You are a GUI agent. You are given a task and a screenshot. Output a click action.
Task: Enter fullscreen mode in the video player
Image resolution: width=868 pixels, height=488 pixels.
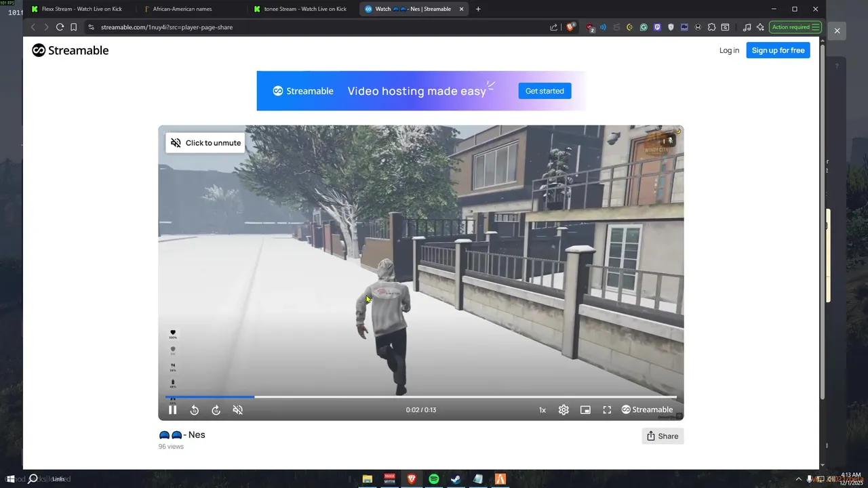pos(607,409)
